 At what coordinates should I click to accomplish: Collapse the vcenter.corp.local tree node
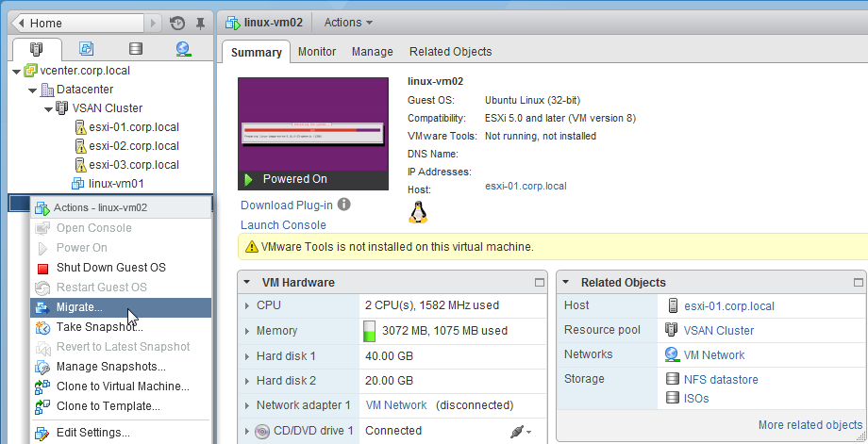[x=17, y=72]
